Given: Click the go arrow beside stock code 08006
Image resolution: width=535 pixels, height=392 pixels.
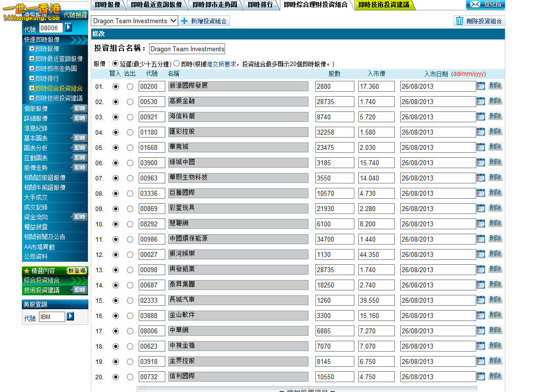Looking at the screenshot, I should coord(69,27).
